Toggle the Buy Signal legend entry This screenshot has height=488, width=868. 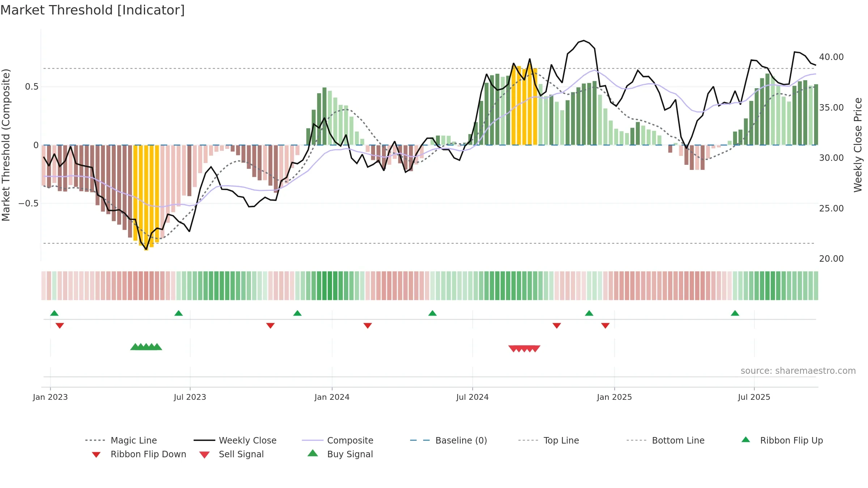click(340, 454)
